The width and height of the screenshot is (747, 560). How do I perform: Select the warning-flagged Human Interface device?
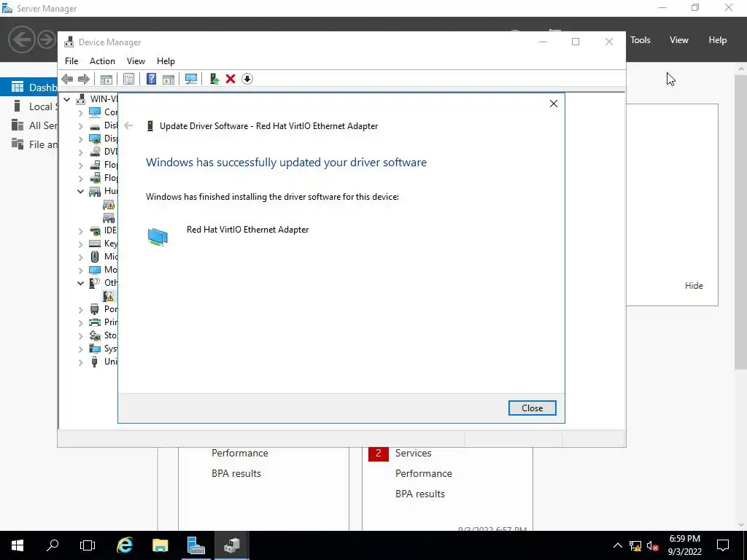tap(109, 205)
